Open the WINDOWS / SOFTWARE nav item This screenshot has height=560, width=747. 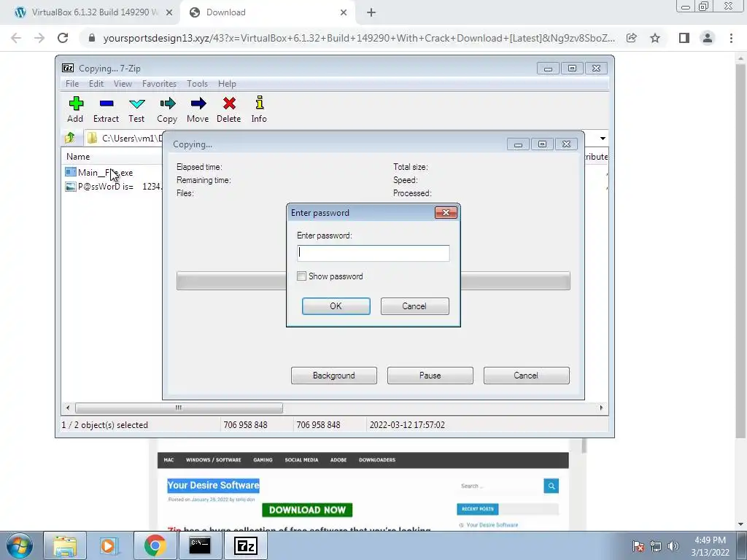pyautogui.click(x=214, y=460)
